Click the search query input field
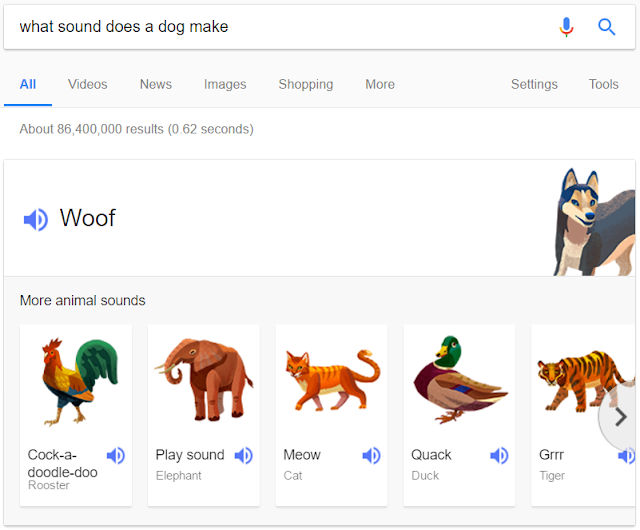This screenshot has height=530, width=640. tap(282, 27)
